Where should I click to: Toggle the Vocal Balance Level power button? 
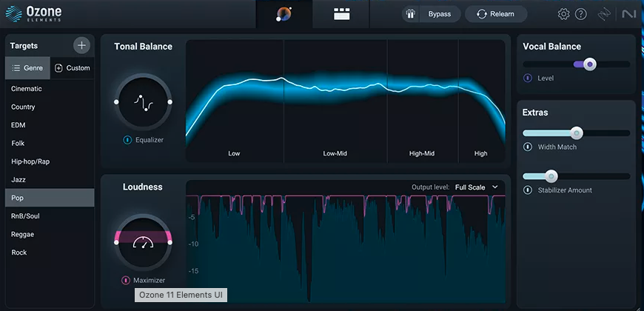click(527, 78)
